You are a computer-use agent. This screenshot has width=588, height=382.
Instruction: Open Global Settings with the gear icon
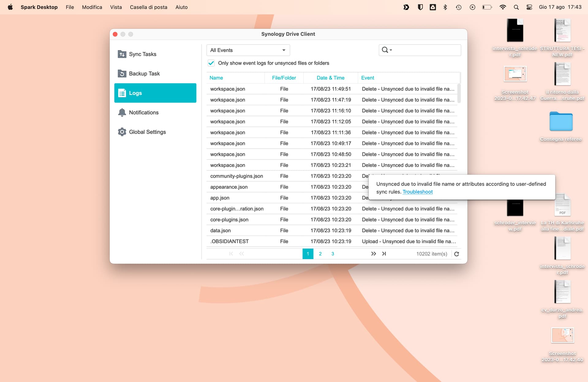(155, 132)
